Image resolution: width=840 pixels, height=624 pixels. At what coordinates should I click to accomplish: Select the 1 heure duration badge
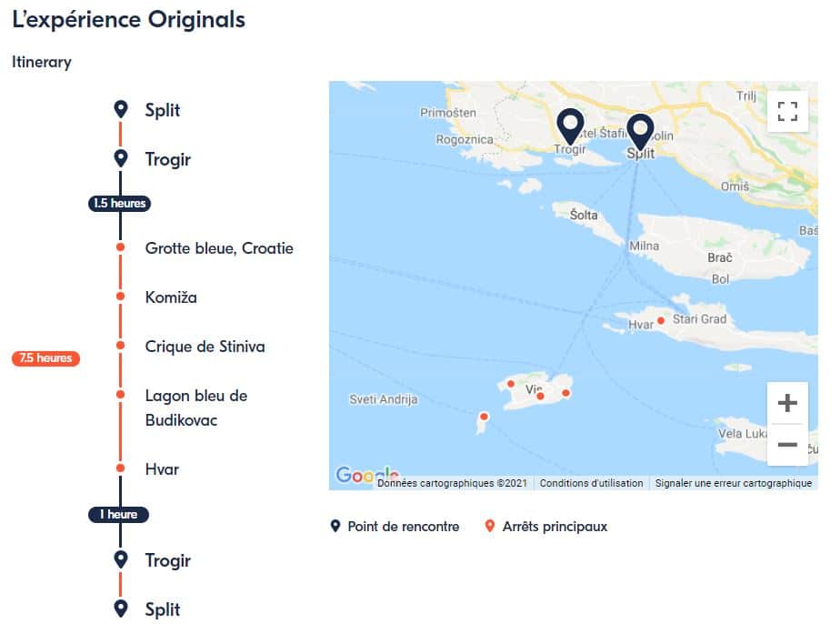[119, 515]
